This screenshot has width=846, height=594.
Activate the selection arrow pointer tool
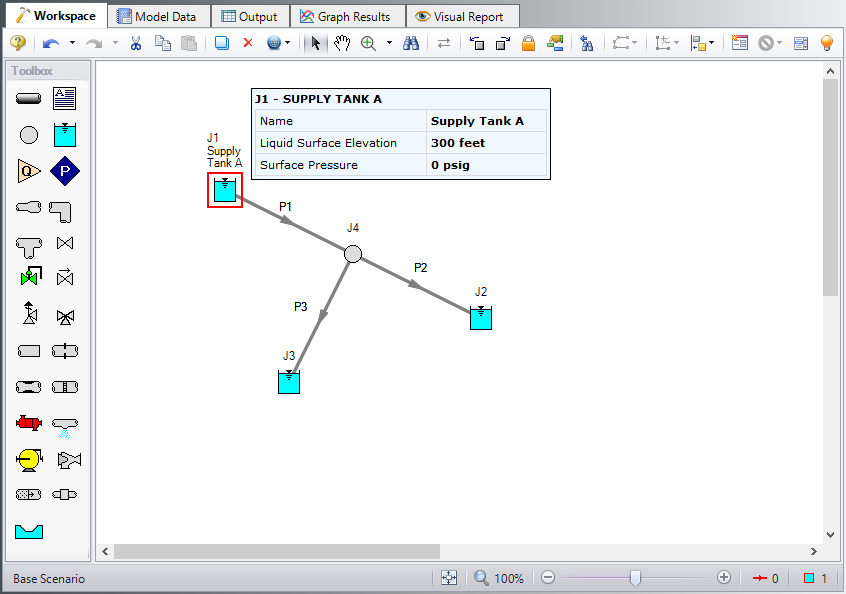316,43
